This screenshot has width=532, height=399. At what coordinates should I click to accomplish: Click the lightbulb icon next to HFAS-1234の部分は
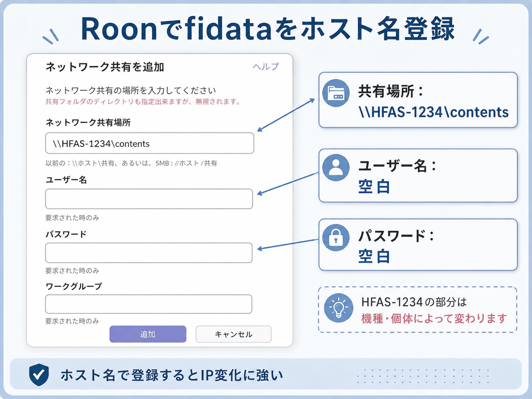[x=338, y=308]
